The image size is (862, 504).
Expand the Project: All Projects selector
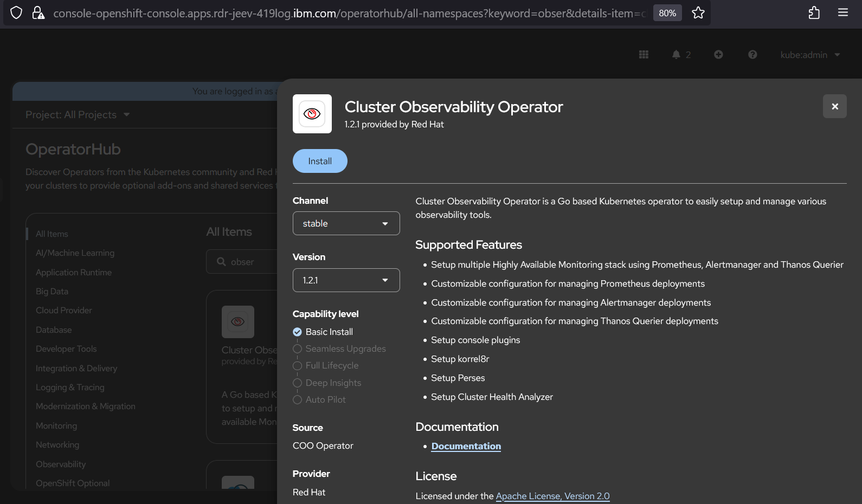78,115
